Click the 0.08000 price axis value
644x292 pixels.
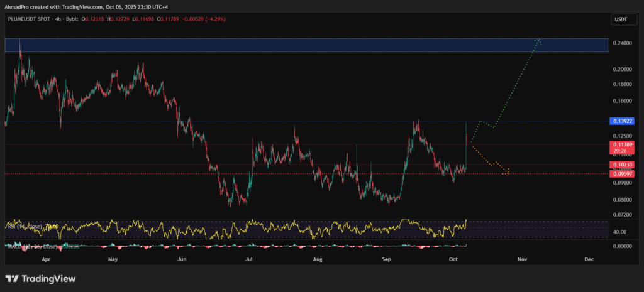tap(623, 200)
